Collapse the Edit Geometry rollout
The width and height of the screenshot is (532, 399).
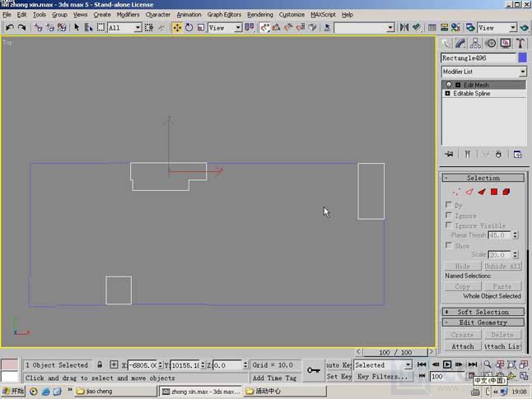pos(483,322)
